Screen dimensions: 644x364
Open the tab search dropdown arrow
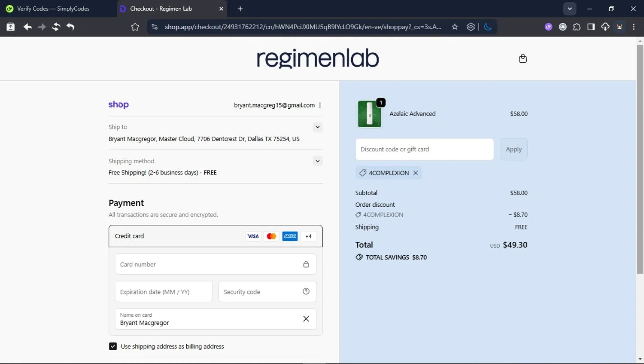(x=570, y=9)
